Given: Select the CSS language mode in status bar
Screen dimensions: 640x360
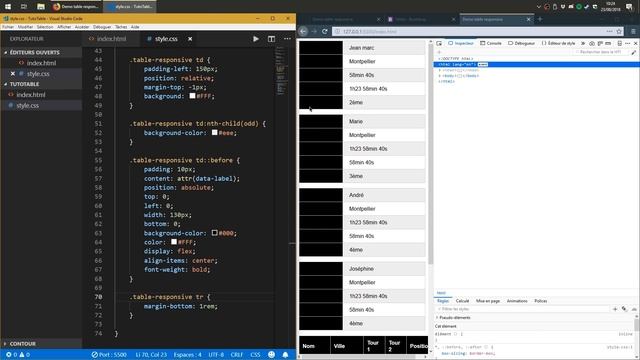Looking at the screenshot, I should pos(255,355).
